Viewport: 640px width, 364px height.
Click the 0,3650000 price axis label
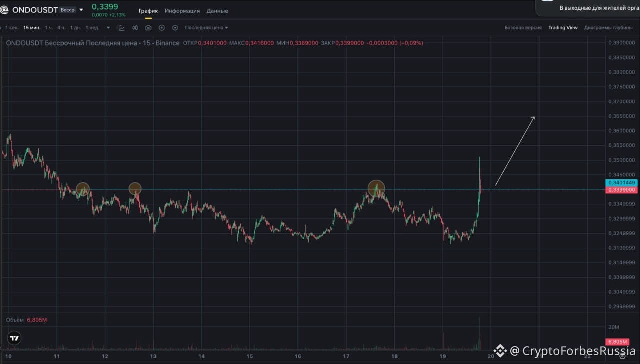[x=622, y=116]
